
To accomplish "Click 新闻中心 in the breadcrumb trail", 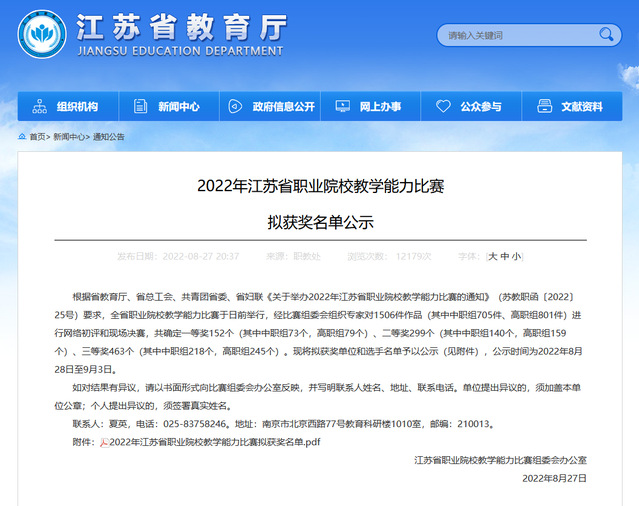I will coord(70,137).
